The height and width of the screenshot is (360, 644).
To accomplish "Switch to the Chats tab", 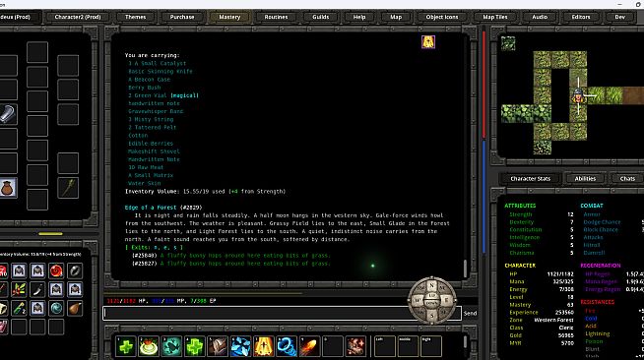I will [x=627, y=178].
